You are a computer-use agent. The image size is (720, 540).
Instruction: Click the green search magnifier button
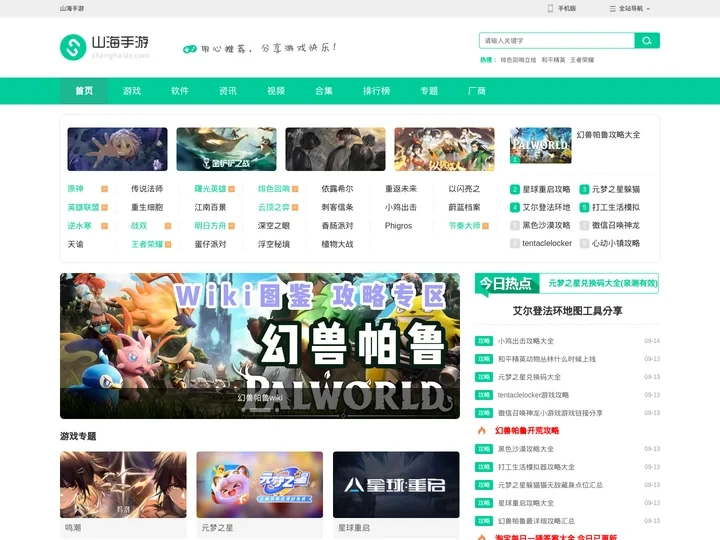tap(647, 40)
